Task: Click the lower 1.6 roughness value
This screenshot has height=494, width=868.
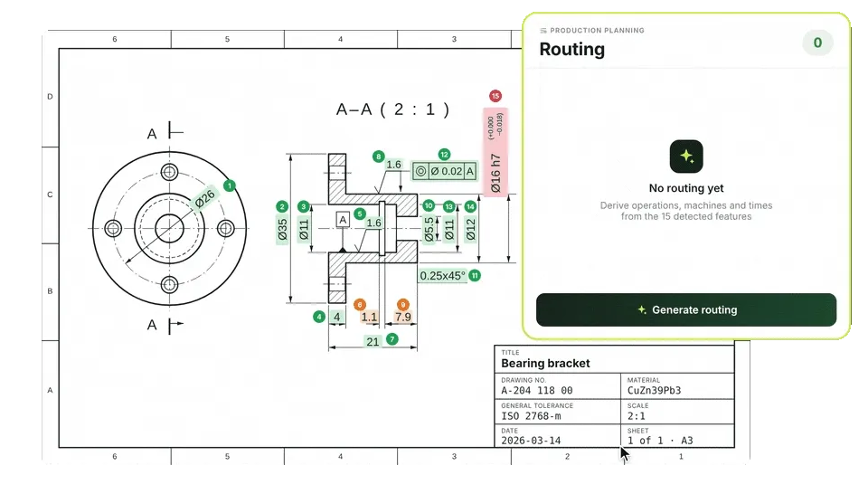Action: click(x=373, y=223)
